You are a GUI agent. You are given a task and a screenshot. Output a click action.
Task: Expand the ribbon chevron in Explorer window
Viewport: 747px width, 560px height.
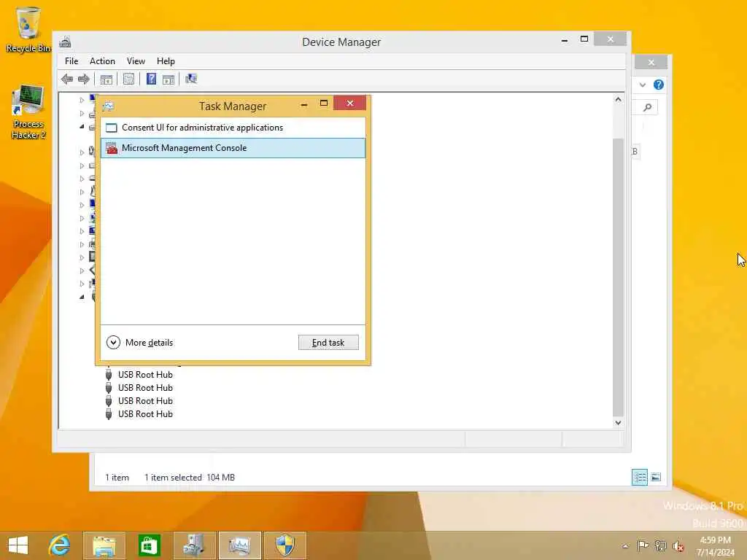pyautogui.click(x=642, y=85)
